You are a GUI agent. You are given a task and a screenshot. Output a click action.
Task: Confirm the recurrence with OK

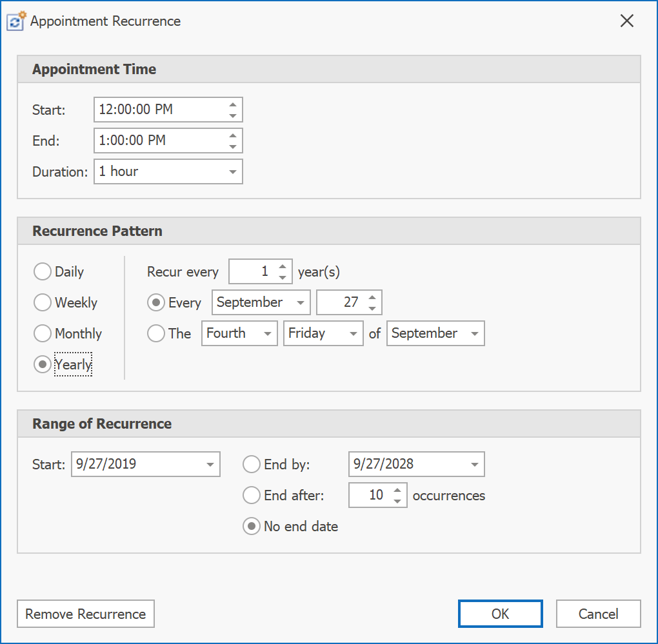[x=500, y=613]
